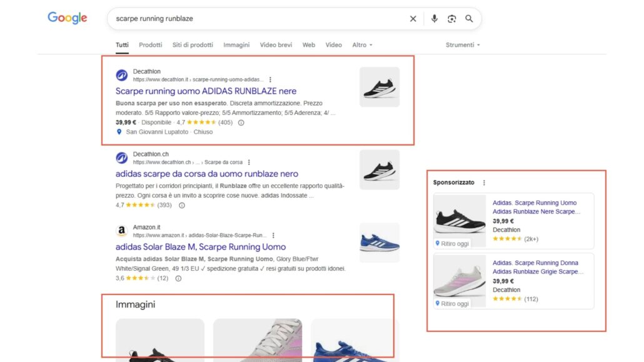Open adidas scarpe da corsa runblaze nero
The height and width of the screenshot is (362, 644).
[207, 174]
